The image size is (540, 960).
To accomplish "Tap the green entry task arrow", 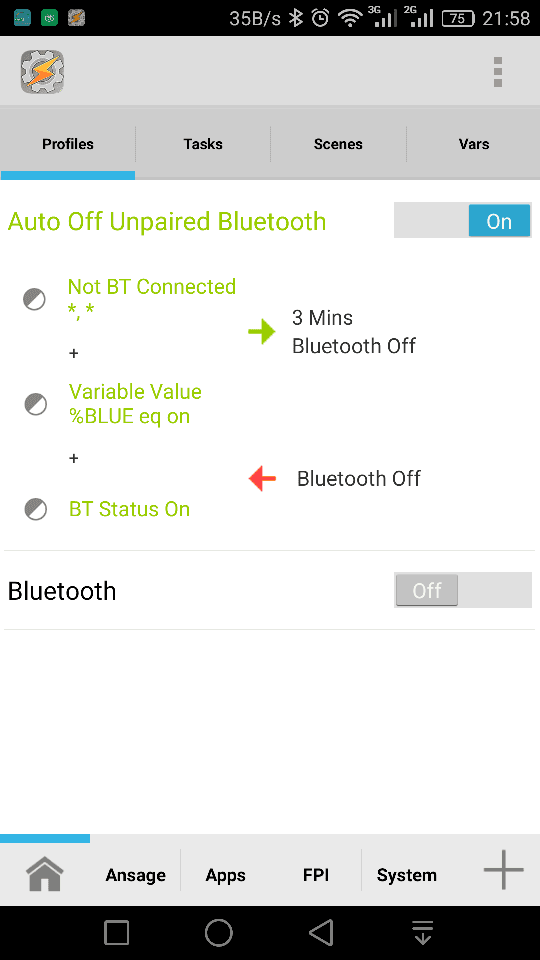I will 262,332.
